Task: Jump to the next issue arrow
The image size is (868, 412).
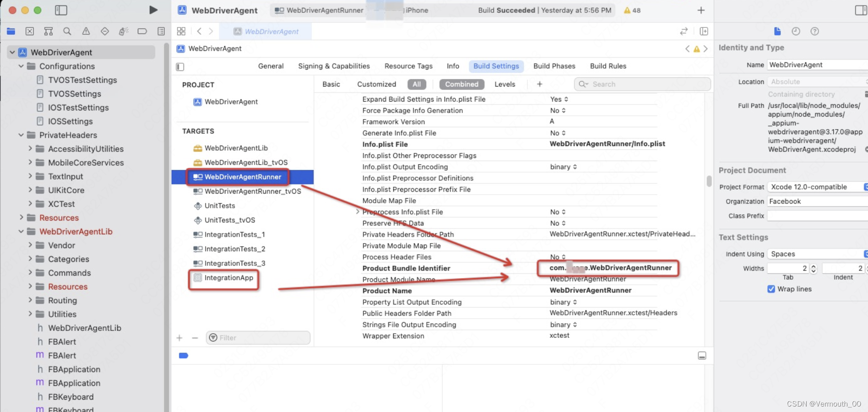Action: [705, 49]
